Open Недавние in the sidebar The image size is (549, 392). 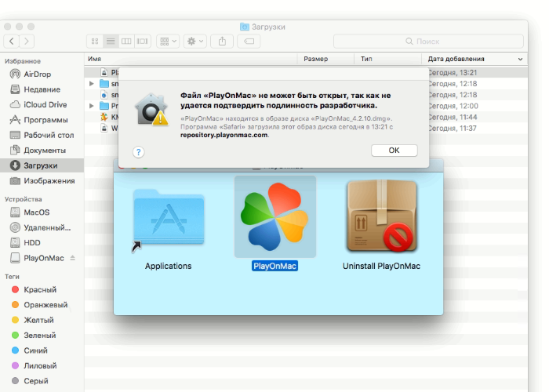point(42,89)
